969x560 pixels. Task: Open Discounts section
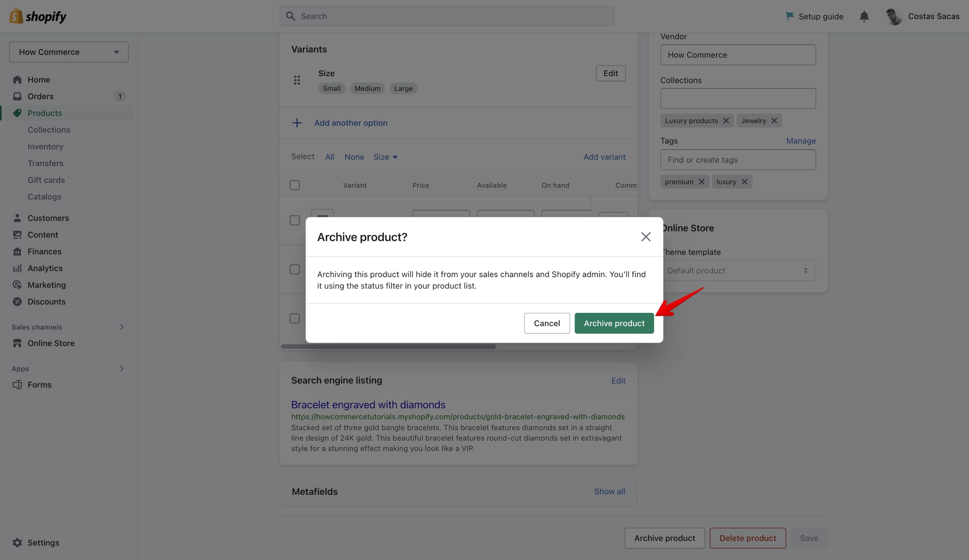[46, 302]
